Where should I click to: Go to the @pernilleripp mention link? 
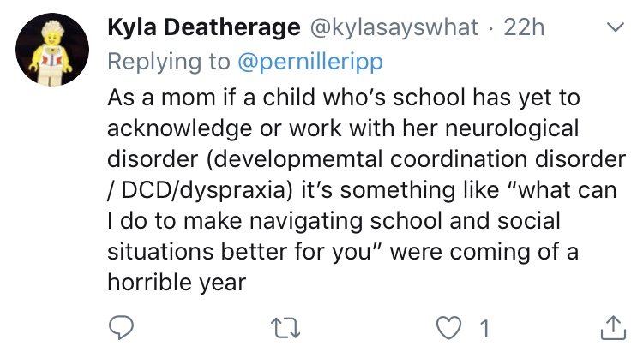coord(309,62)
